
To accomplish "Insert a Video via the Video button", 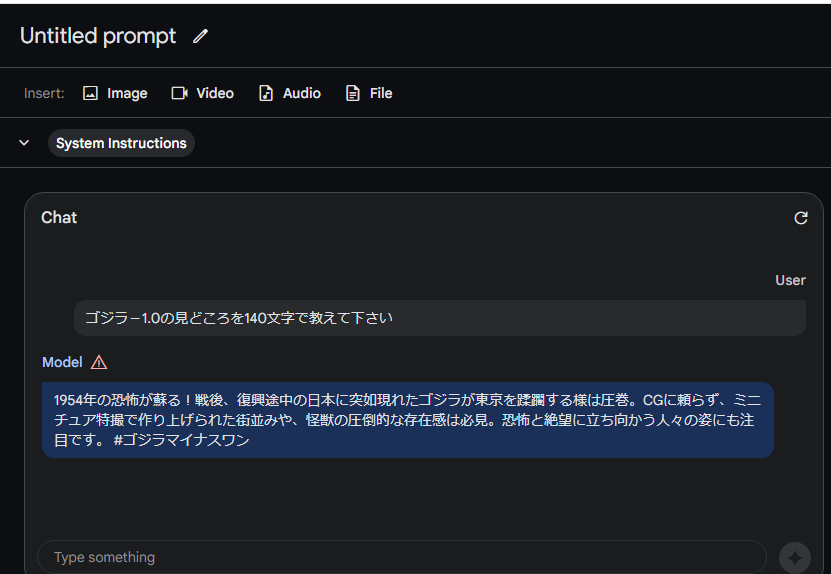I will (x=202, y=93).
